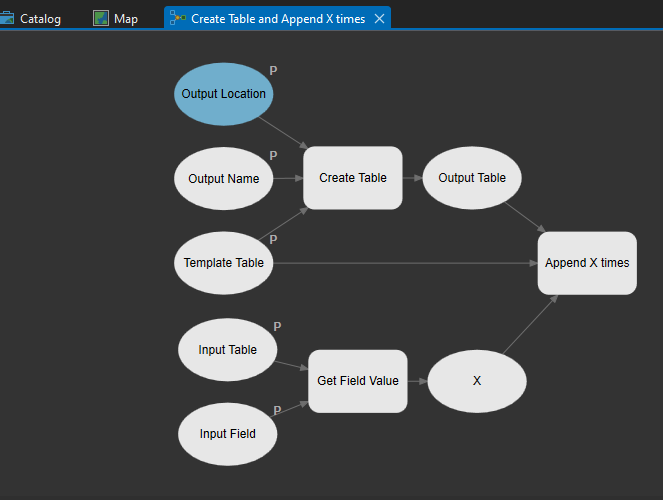Close the Create Table and Append tab
The image size is (663, 500).
tap(380, 19)
